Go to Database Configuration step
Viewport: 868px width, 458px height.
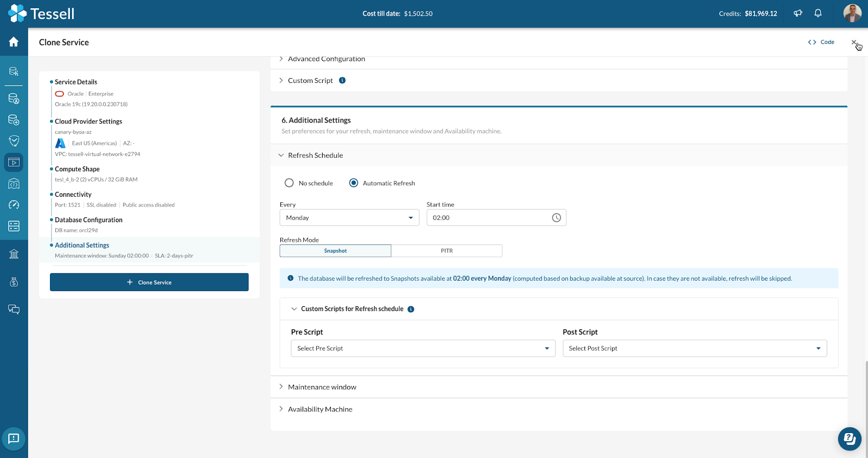pos(88,220)
